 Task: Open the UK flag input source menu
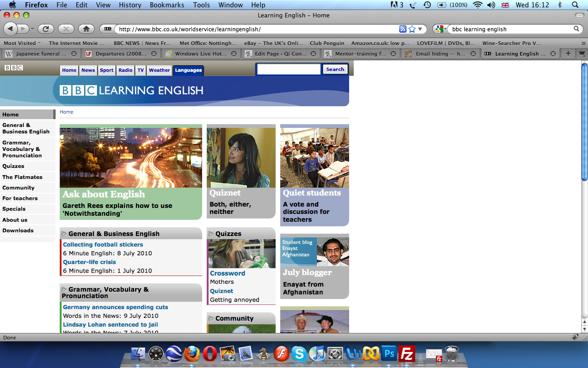[x=505, y=5]
